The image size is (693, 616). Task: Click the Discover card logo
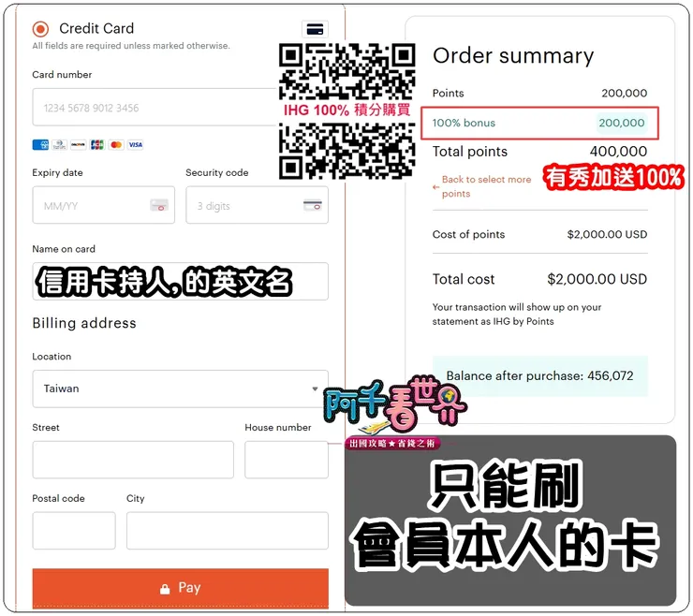click(79, 144)
